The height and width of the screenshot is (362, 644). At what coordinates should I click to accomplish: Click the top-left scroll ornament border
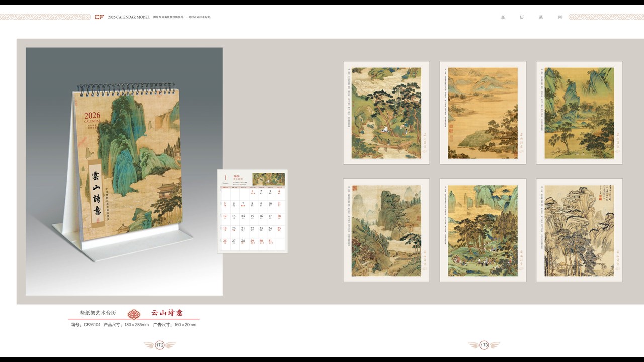45,17
